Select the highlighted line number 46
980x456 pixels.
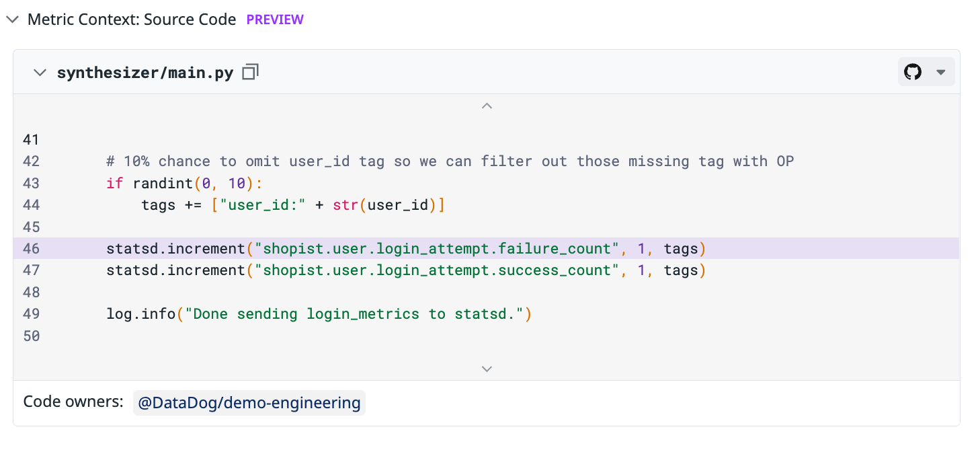(x=31, y=249)
